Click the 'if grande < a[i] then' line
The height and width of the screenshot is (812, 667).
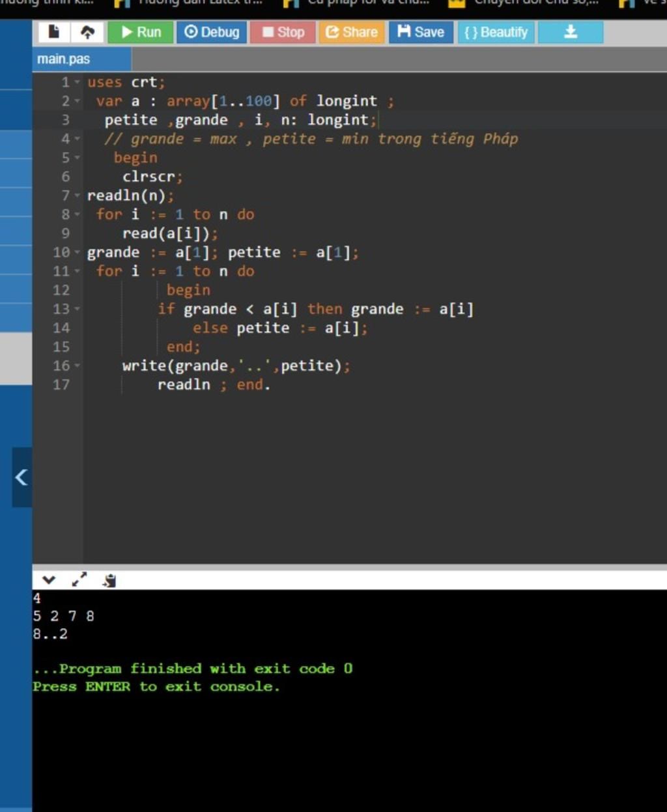315,309
